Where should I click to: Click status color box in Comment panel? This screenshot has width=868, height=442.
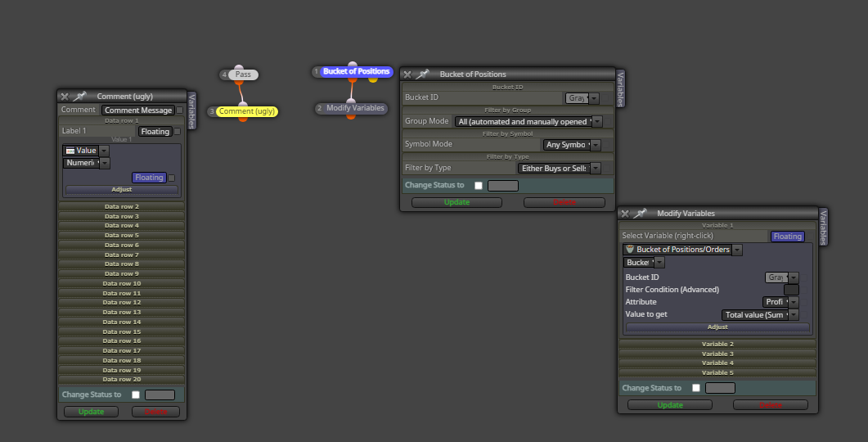pos(160,395)
